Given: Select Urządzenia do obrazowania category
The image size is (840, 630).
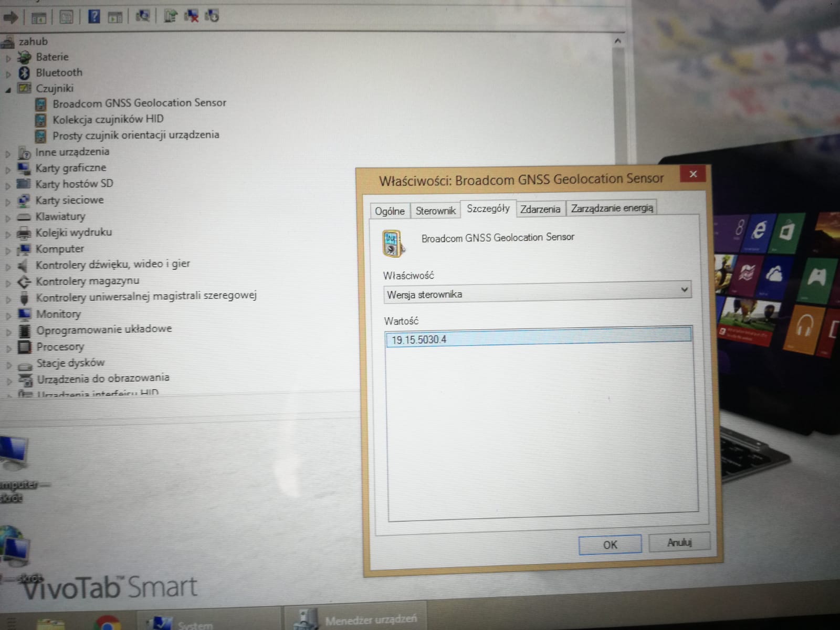Looking at the screenshot, I should pyautogui.click(x=103, y=379).
